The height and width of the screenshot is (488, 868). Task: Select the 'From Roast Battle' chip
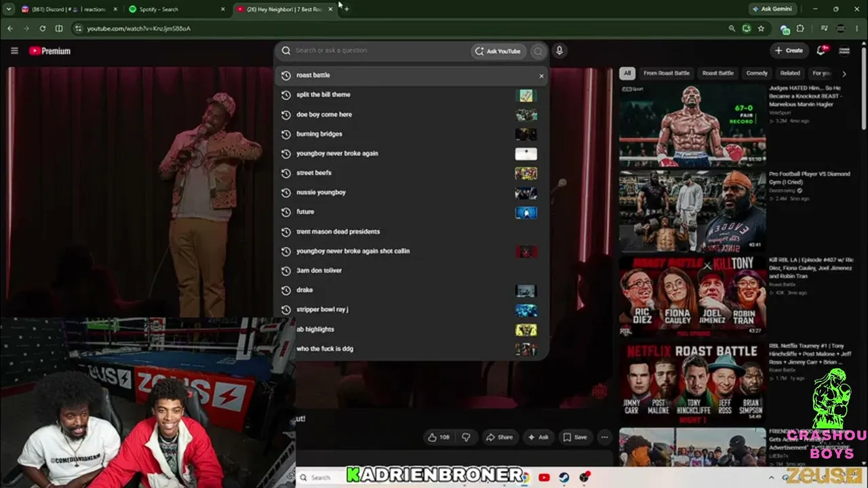[667, 73]
